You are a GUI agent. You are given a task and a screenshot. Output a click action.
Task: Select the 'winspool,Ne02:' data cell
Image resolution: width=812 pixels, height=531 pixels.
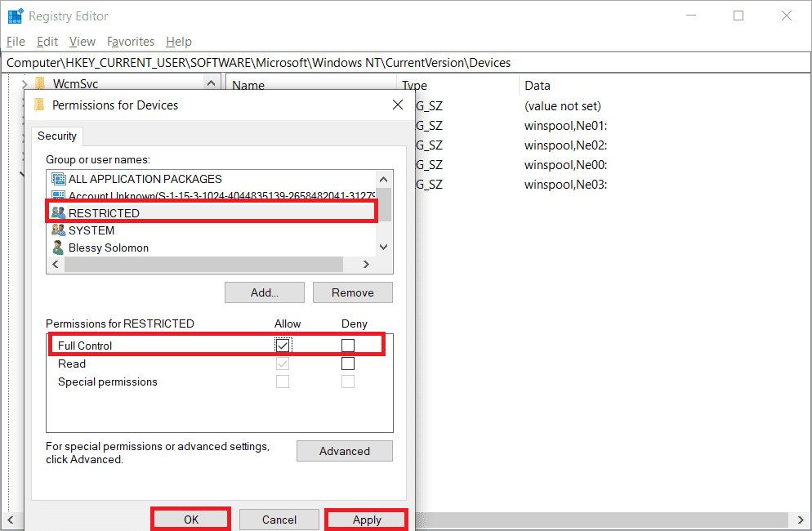565,145
